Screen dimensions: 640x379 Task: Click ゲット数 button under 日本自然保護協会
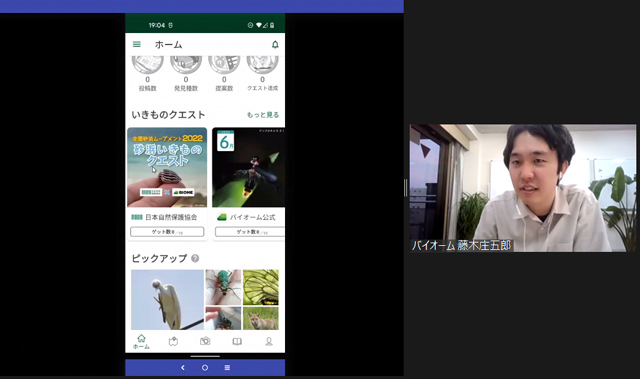click(x=167, y=232)
